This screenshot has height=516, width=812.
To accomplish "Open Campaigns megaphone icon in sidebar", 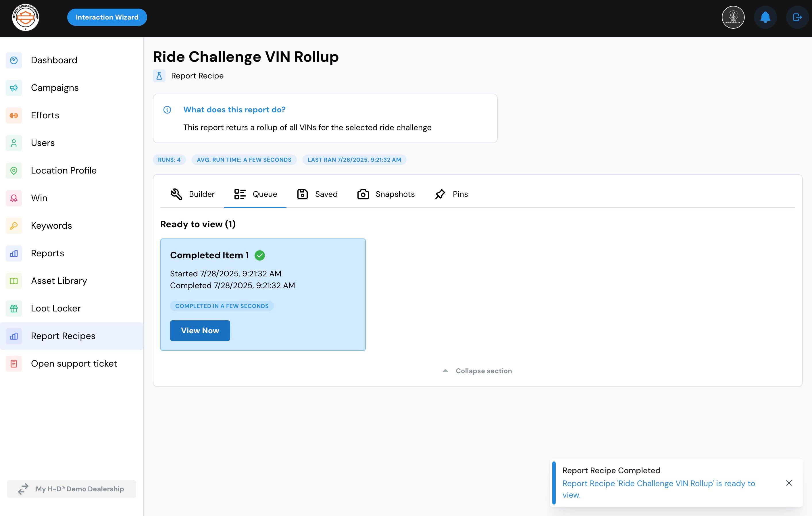I will pyautogui.click(x=14, y=88).
